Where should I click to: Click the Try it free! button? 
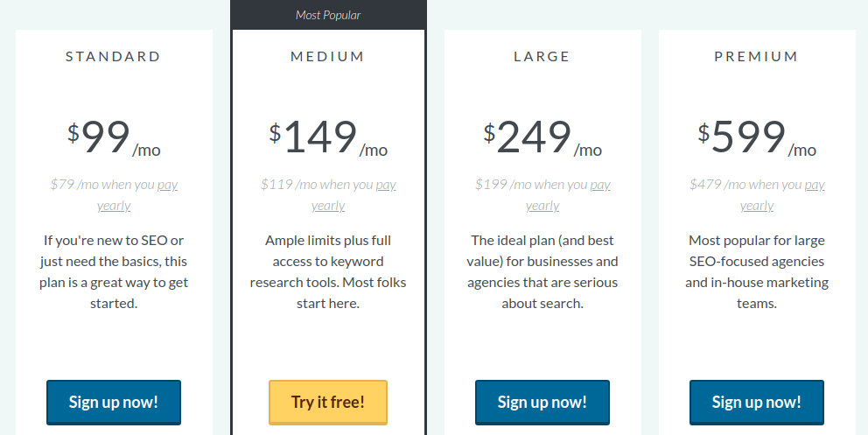(x=328, y=403)
